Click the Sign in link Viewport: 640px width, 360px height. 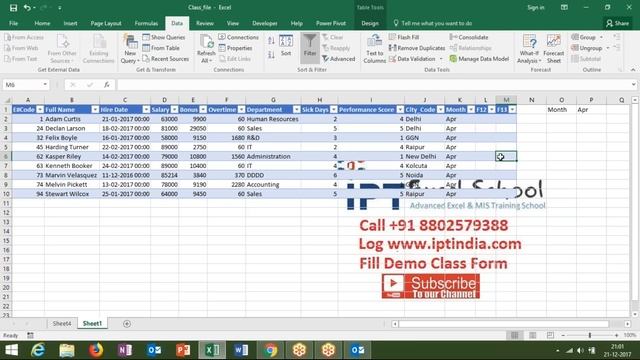pos(536,8)
